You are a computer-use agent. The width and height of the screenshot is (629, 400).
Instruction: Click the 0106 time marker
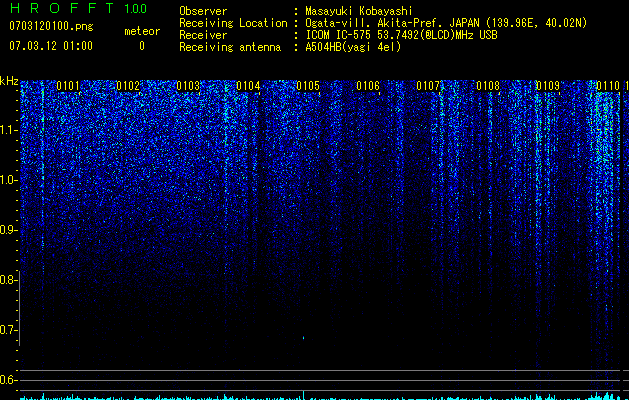368,86
